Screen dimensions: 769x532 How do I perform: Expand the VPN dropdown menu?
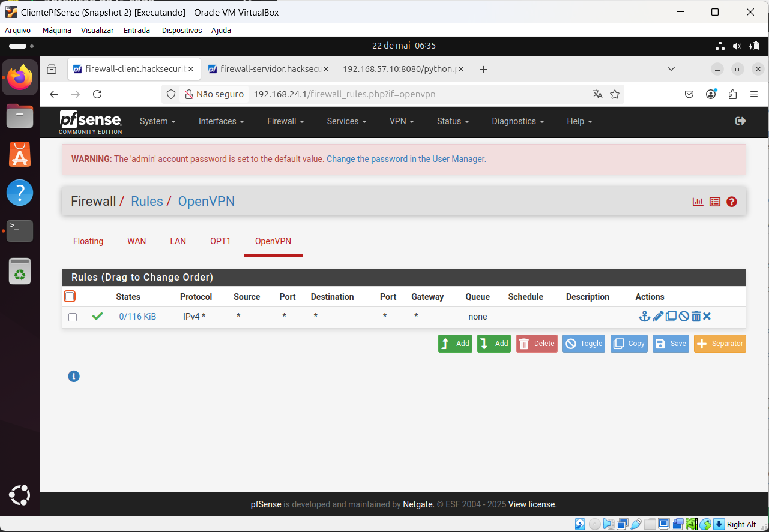(x=402, y=121)
